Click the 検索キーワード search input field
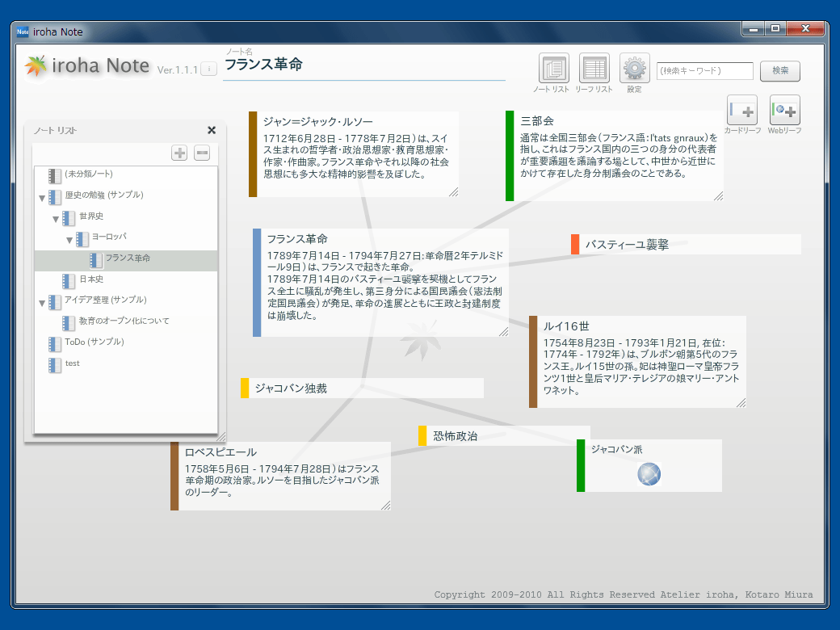840x630 pixels. point(705,71)
